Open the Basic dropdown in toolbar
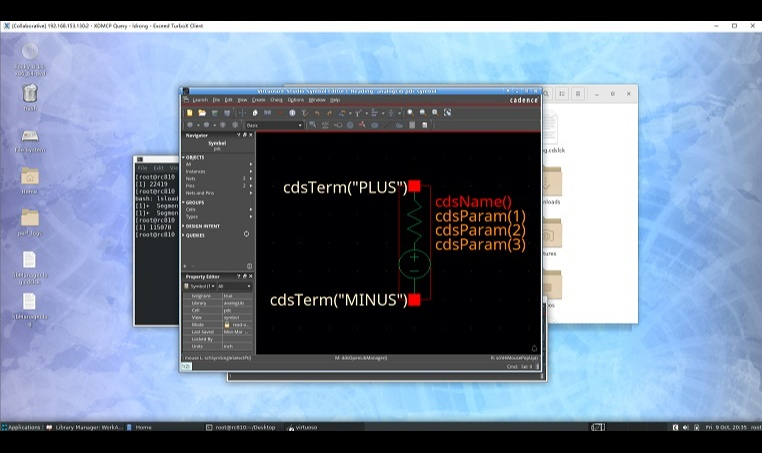The image size is (762, 453). [274, 125]
